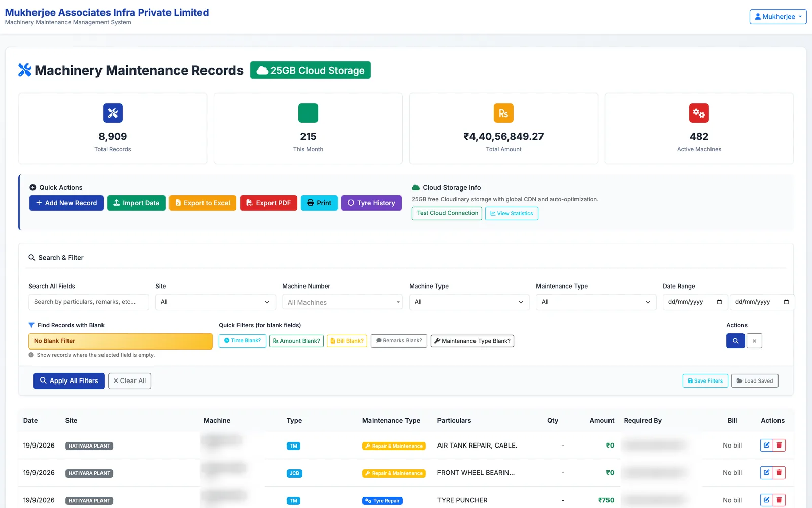Click the 25GB Cloud Storage badge
The image size is (812, 508).
tap(311, 70)
